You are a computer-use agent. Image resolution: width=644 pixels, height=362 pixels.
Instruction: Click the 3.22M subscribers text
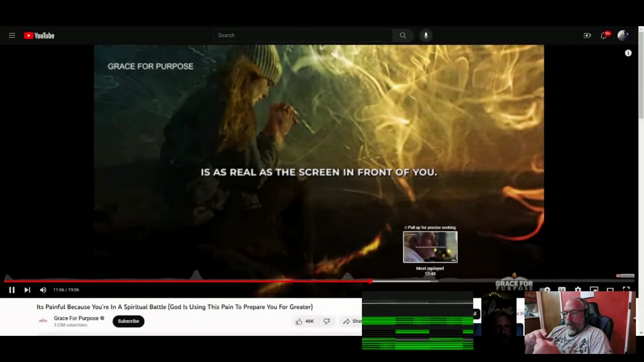[70, 325]
